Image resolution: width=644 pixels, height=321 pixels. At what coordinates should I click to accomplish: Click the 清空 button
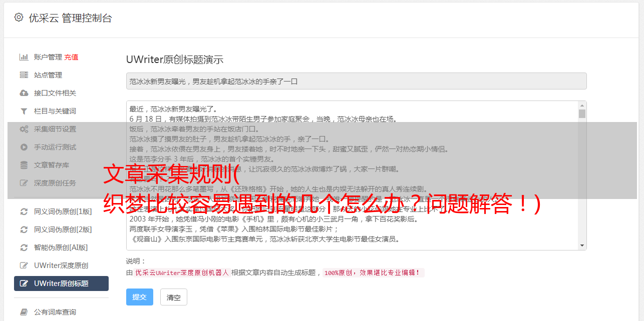(x=173, y=297)
